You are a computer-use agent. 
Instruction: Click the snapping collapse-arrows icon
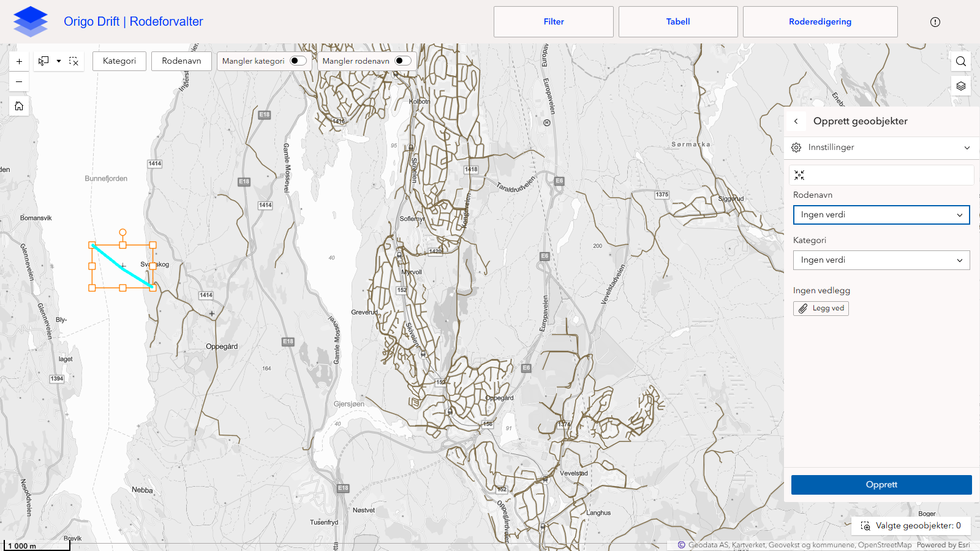[x=799, y=175]
